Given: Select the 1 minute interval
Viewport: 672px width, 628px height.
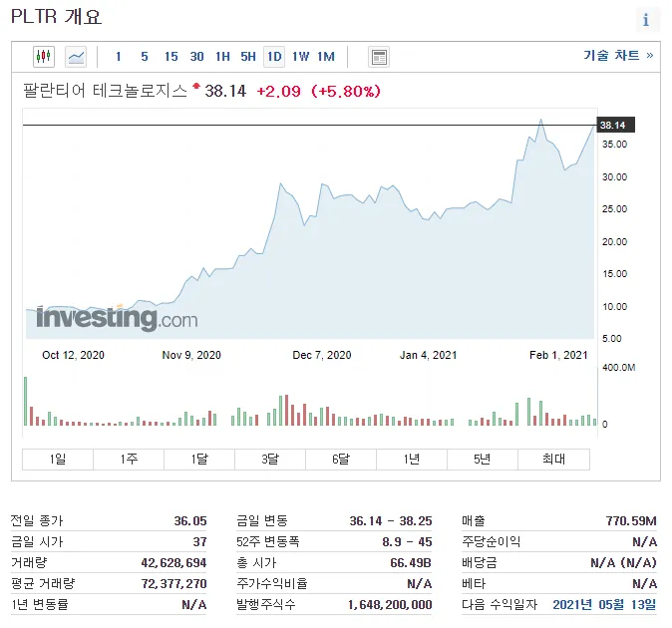Looking at the screenshot, I should click(119, 57).
